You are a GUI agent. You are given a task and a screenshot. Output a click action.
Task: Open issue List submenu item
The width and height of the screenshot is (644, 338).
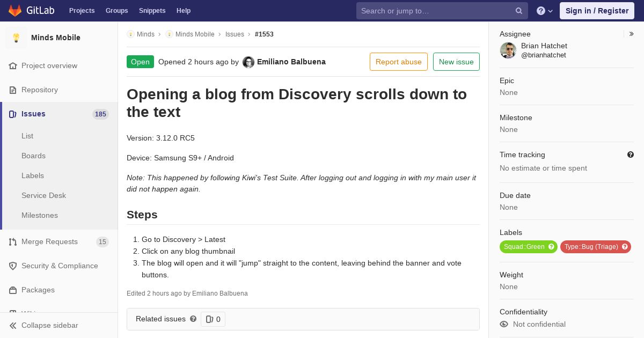coord(27,136)
